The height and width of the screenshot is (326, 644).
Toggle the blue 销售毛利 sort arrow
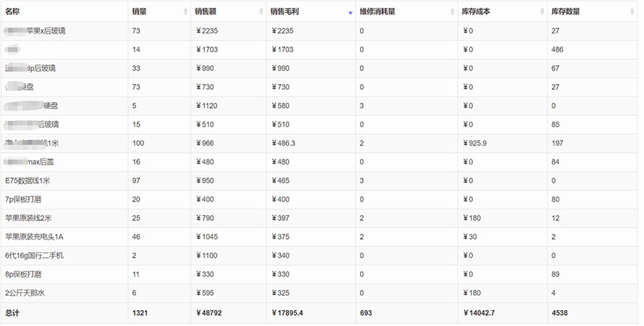351,13
